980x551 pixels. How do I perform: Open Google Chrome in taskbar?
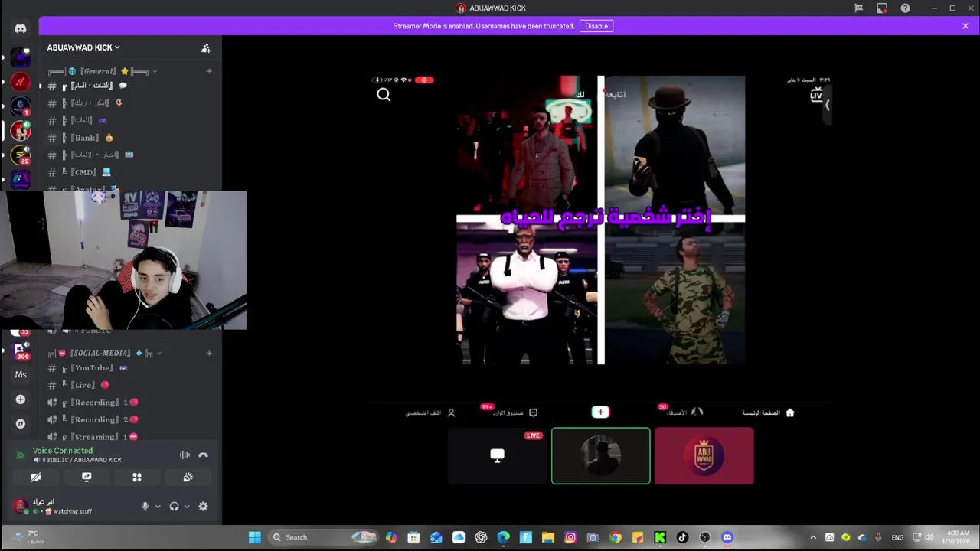click(616, 537)
